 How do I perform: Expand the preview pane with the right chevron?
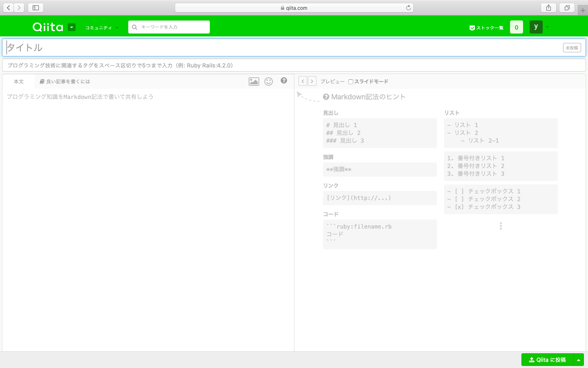pyautogui.click(x=312, y=81)
